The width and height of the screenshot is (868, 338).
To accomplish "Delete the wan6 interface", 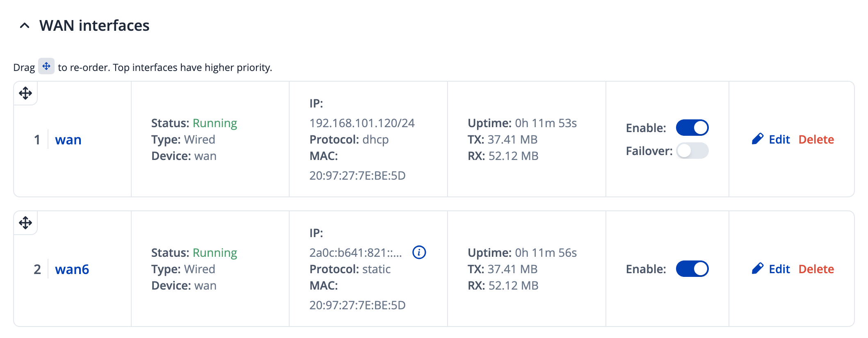I will [x=815, y=269].
